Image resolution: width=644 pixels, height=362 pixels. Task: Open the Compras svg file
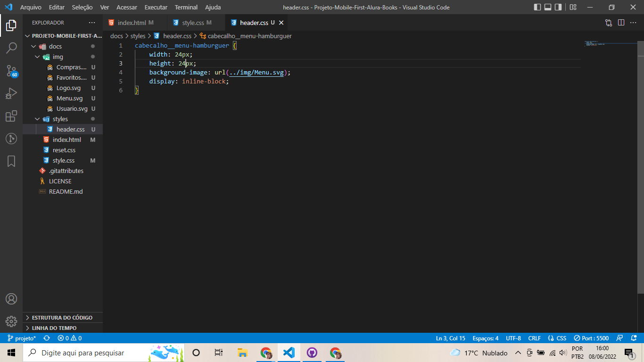pyautogui.click(x=63, y=67)
